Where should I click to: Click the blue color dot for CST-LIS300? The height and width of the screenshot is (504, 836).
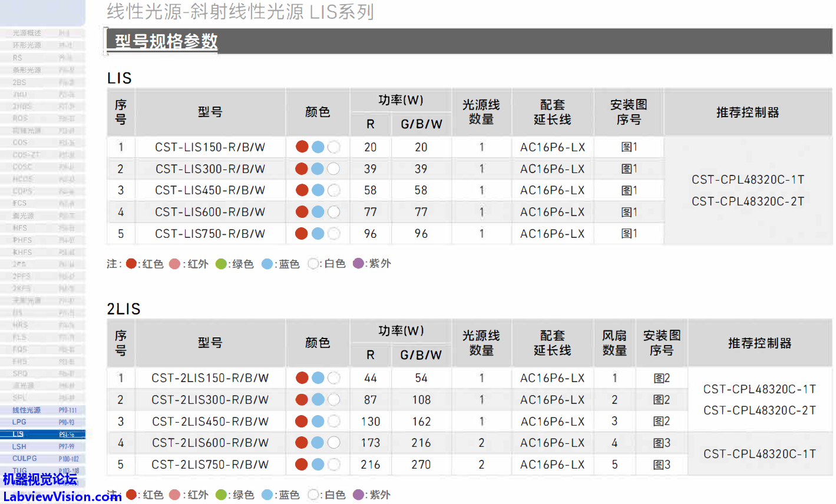(x=318, y=169)
